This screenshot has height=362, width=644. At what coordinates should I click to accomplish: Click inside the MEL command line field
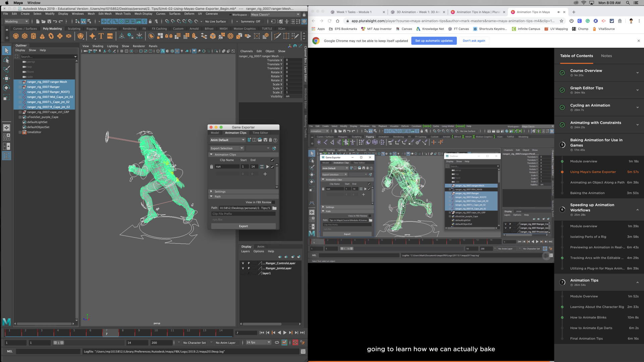47,351
